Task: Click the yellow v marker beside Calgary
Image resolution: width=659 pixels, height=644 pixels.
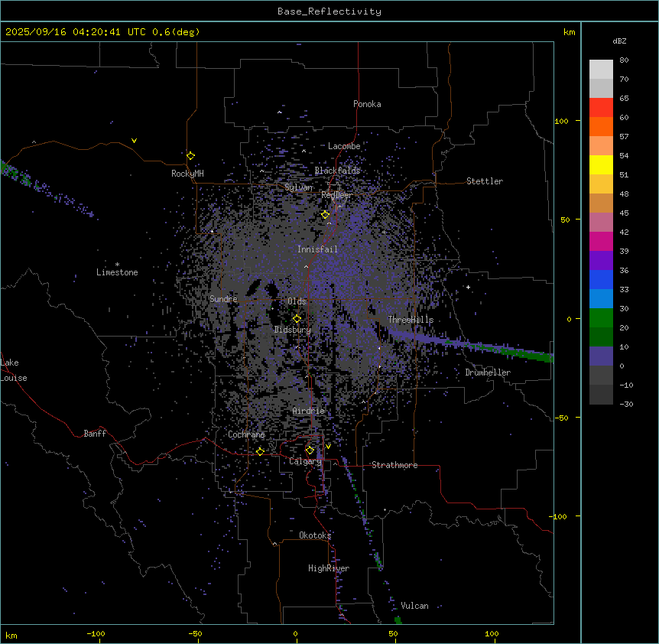Action: (328, 447)
